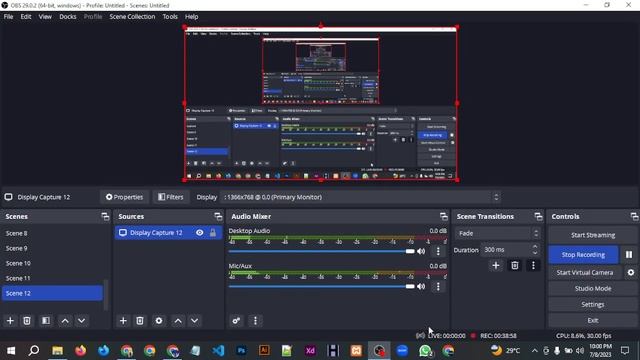Move source up arrow in Sources dock
The image size is (640, 360).
point(178,321)
